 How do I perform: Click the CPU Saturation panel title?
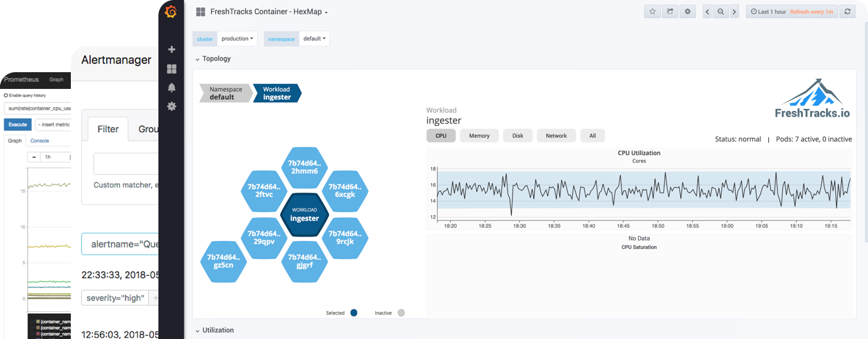(639, 247)
